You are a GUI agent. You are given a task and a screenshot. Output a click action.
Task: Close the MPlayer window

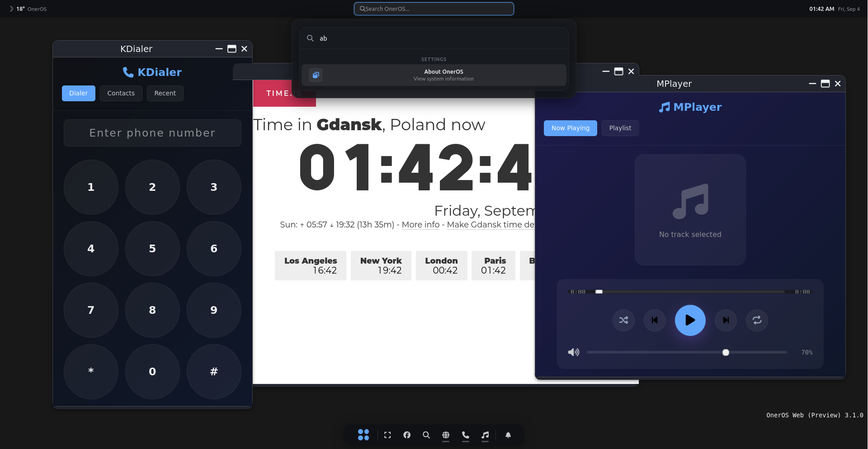(838, 84)
